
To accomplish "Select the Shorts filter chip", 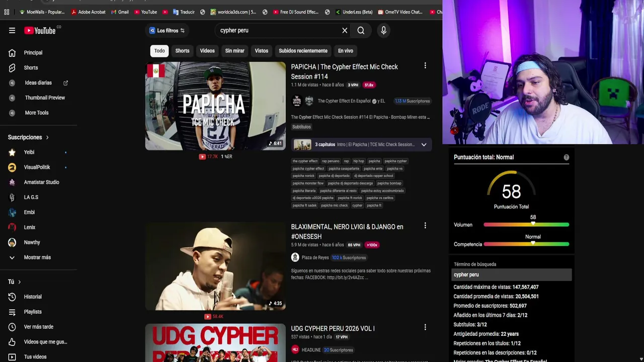I will [182, 51].
